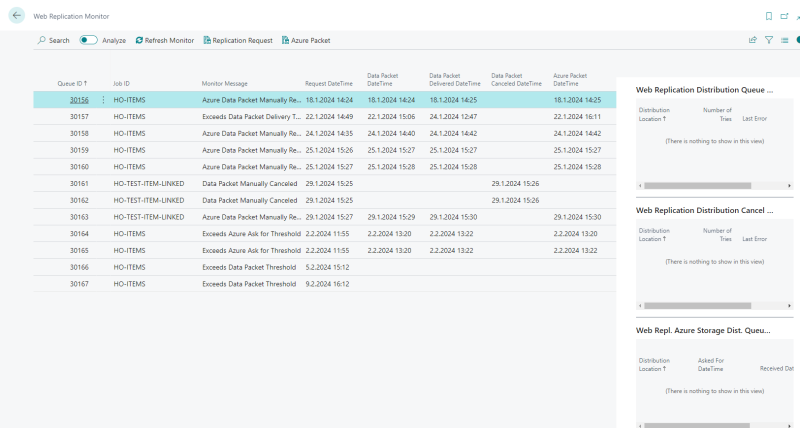Open Queue ID 30156 link

[79, 100]
